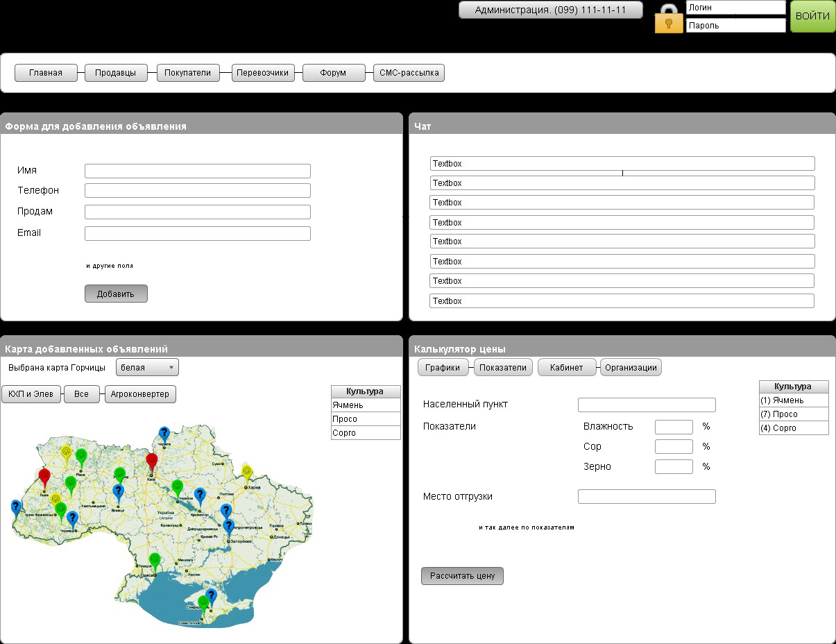Click the blue question pin near Дніпропетровськ

(225, 512)
